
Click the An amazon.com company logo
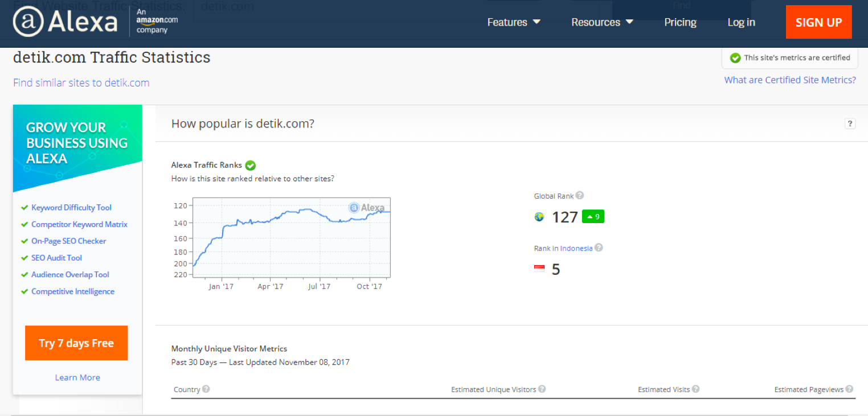[x=157, y=22]
